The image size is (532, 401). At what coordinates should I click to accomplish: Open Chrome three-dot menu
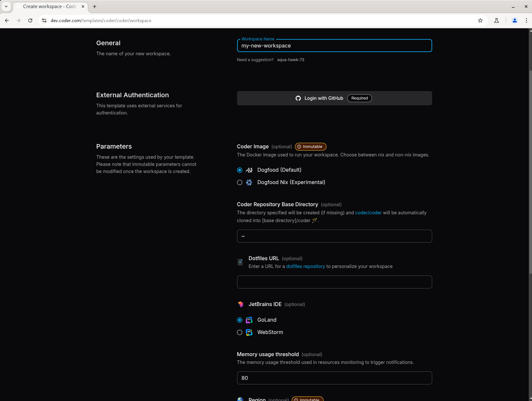click(x=526, y=20)
